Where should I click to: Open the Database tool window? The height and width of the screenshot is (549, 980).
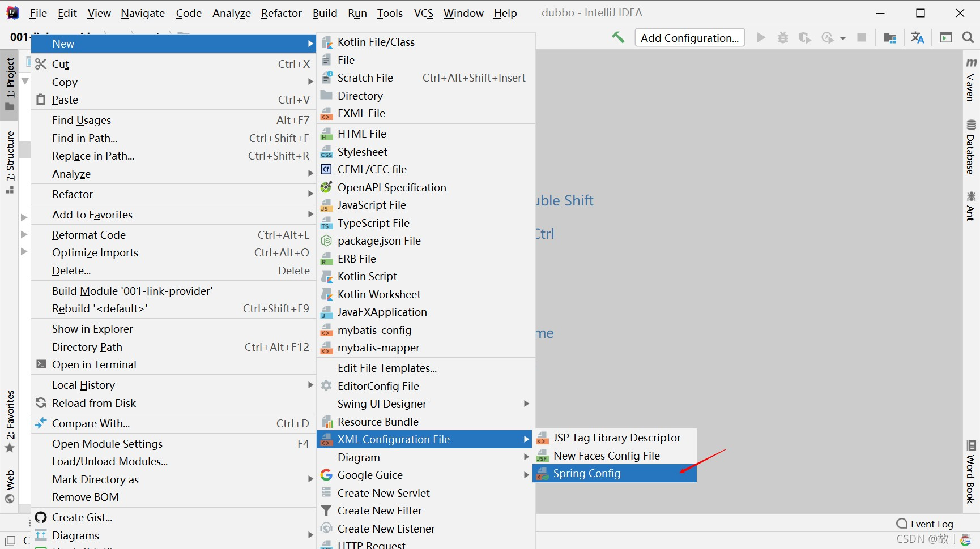click(970, 147)
